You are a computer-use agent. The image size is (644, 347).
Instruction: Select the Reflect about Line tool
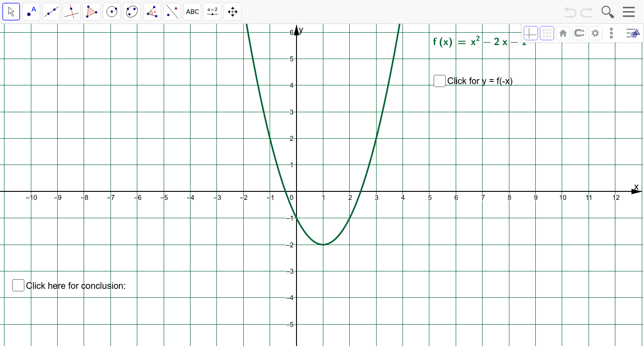point(172,12)
